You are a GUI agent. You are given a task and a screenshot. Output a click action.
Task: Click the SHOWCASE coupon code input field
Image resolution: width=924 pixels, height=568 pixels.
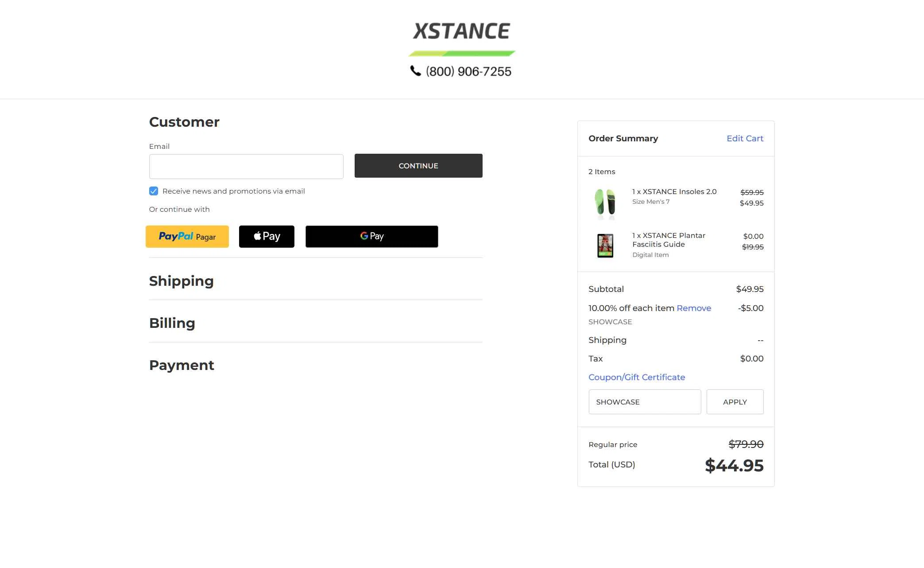pos(645,401)
